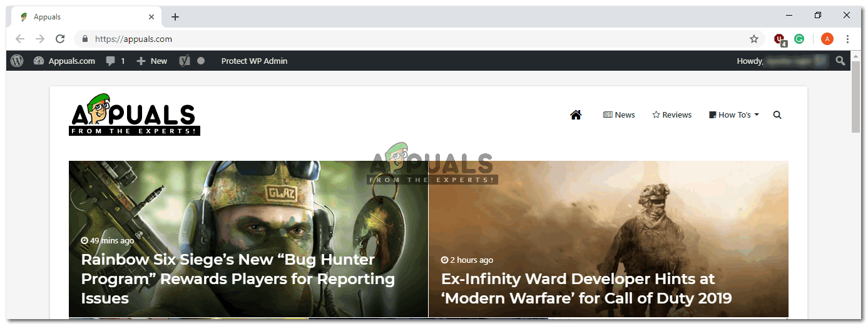Open the News section

point(619,115)
